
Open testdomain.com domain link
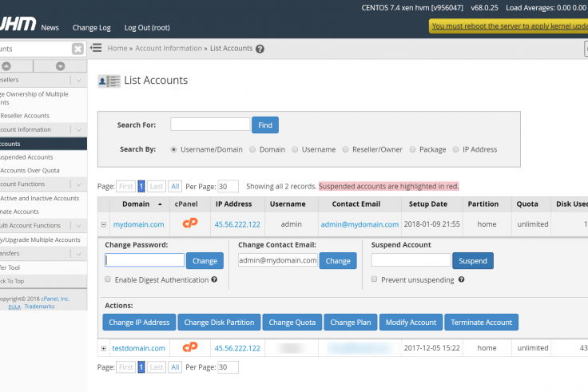(138, 348)
